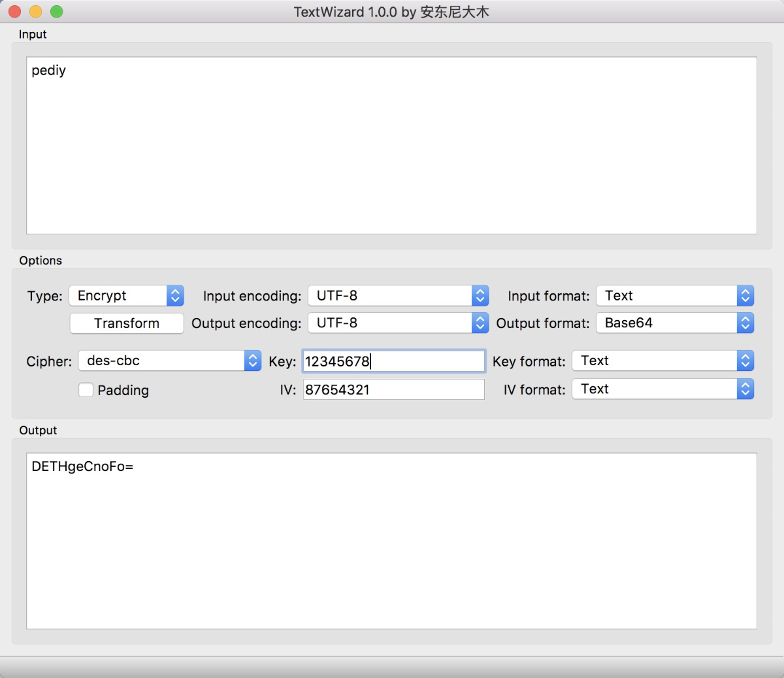Open the Input encoding UTF-8 dropdown
The height and width of the screenshot is (678, 784).
coord(399,296)
